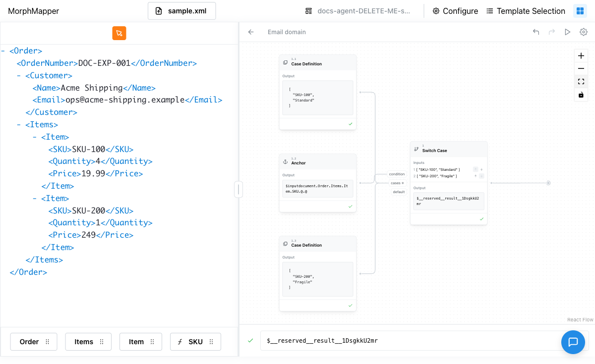Zoom in on the flow canvas

pos(581,56)
